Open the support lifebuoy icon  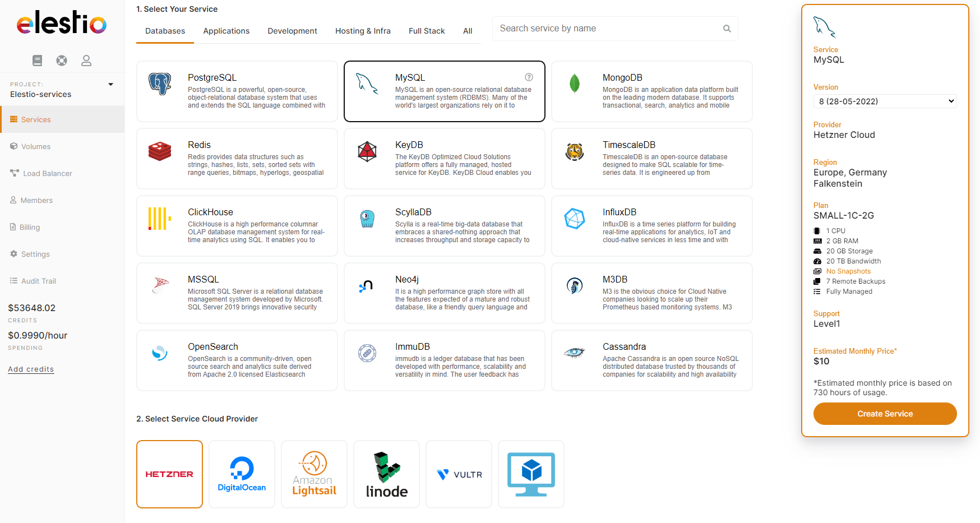[62, 61]
